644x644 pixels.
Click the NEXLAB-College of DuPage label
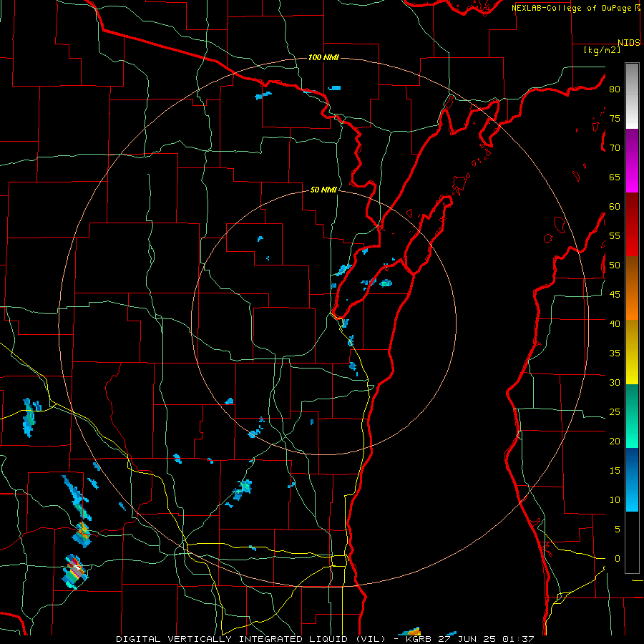pyautogui.click(x=572, y=8)
